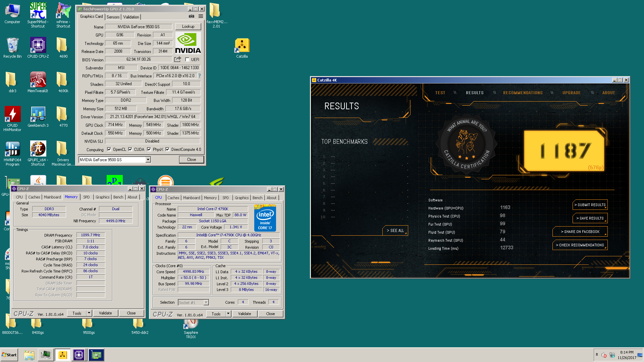Open the Computer desktop icon
Screen dimensions: 644x362
pos(12,13)
